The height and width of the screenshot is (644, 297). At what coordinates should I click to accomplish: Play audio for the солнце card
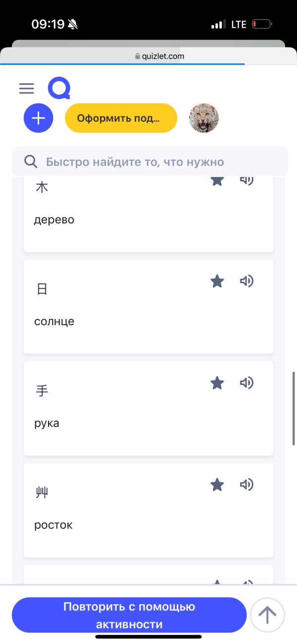247,281
